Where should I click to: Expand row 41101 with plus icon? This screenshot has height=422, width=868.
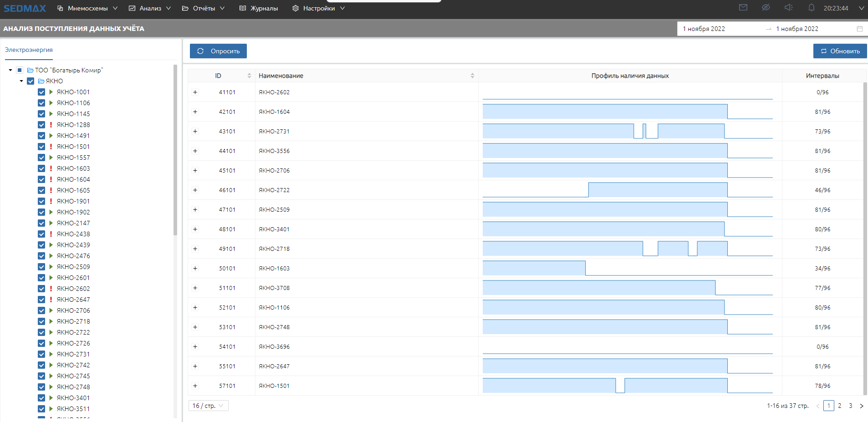[195, 92]
